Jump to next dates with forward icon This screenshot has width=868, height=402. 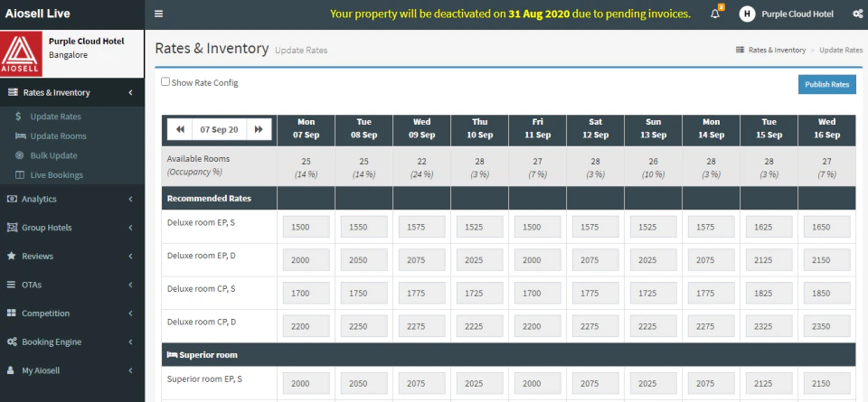pos(259,129)
